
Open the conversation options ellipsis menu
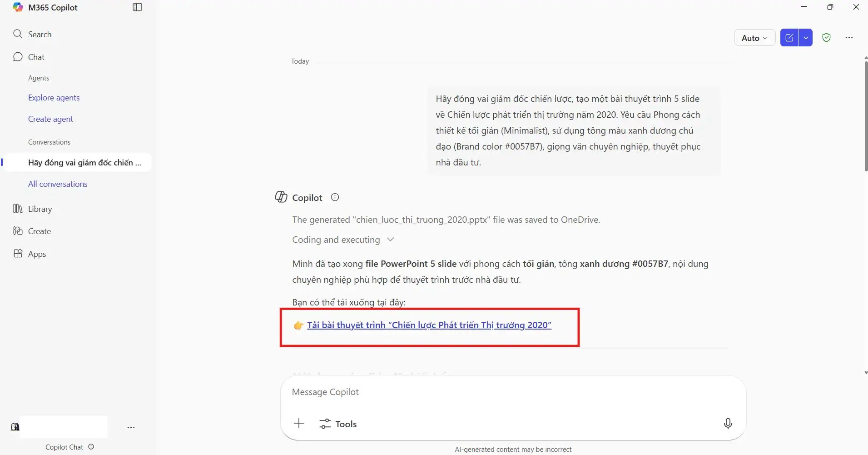pos(131,427)
